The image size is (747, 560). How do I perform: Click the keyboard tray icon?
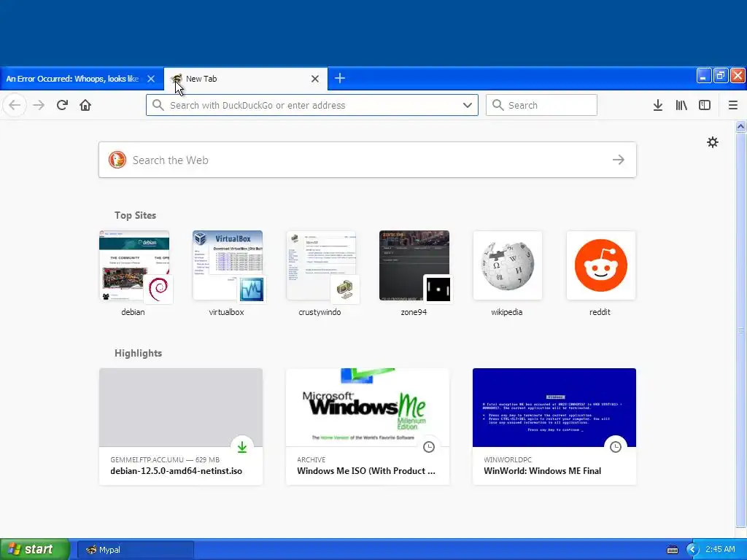click(x=672, y=550)
